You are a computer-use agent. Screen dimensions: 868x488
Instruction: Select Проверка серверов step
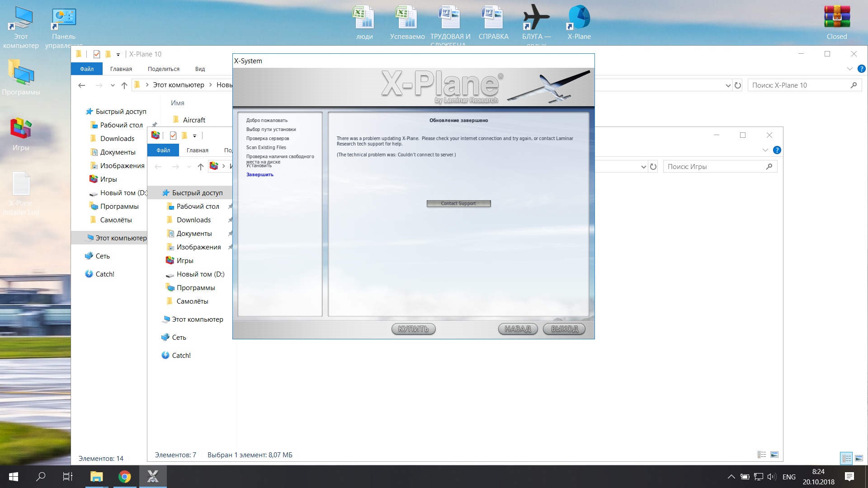268,138
